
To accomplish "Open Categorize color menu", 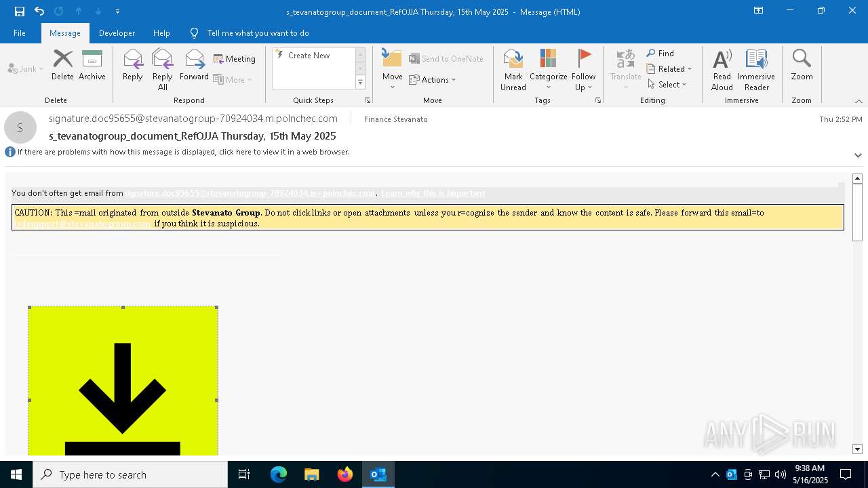I will [x=548, y=70].
